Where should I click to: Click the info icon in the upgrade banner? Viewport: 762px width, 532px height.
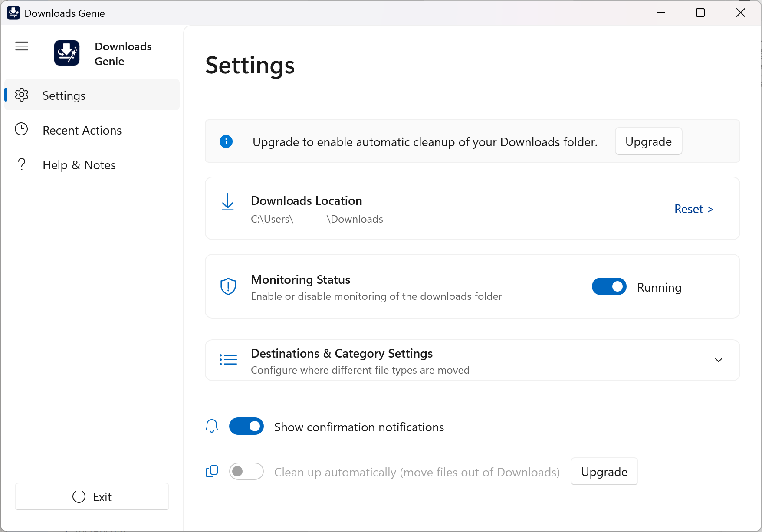pos(226,141)
